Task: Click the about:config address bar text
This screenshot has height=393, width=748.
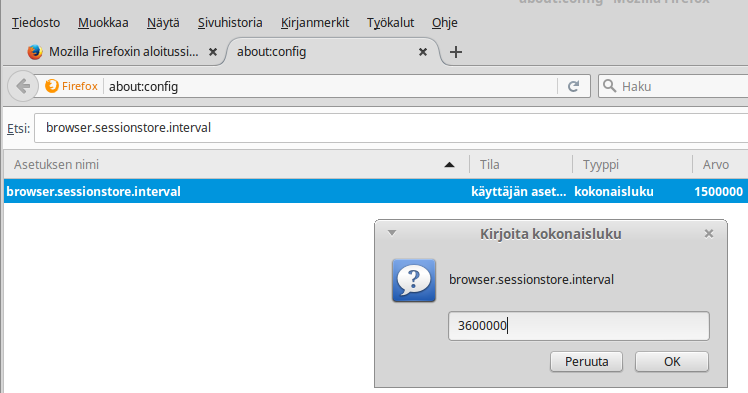Action: pos(144,87)
